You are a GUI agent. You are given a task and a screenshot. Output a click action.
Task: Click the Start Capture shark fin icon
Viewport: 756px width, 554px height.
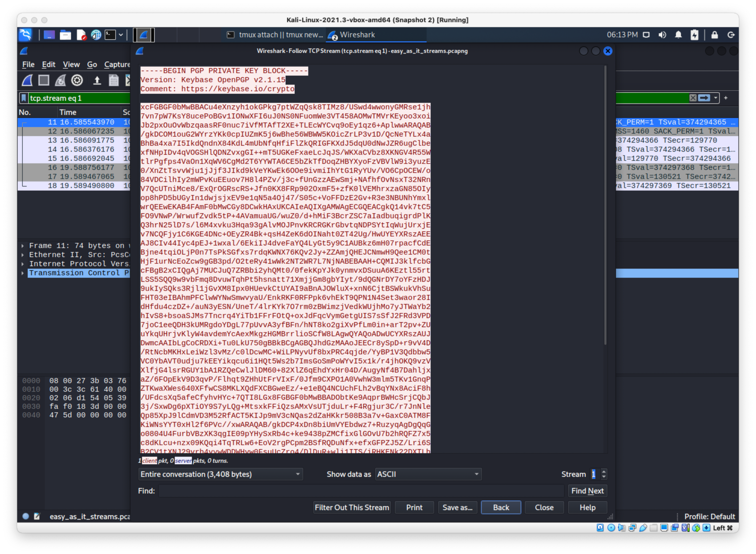pyautogui.click(x=27, y=80)
